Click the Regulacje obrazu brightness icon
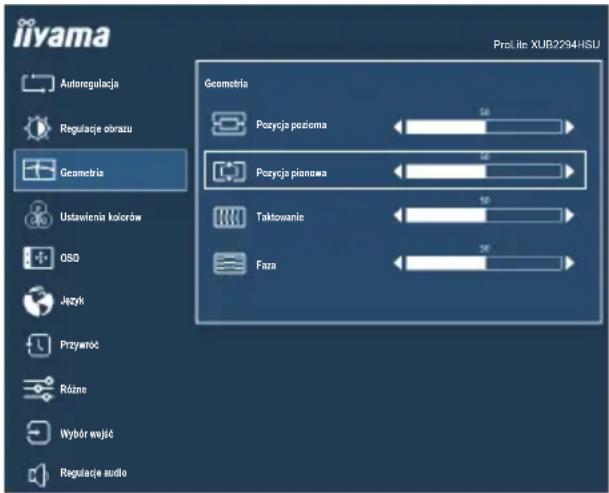Viewport: 609px width, 493px height. coord(38,128)
